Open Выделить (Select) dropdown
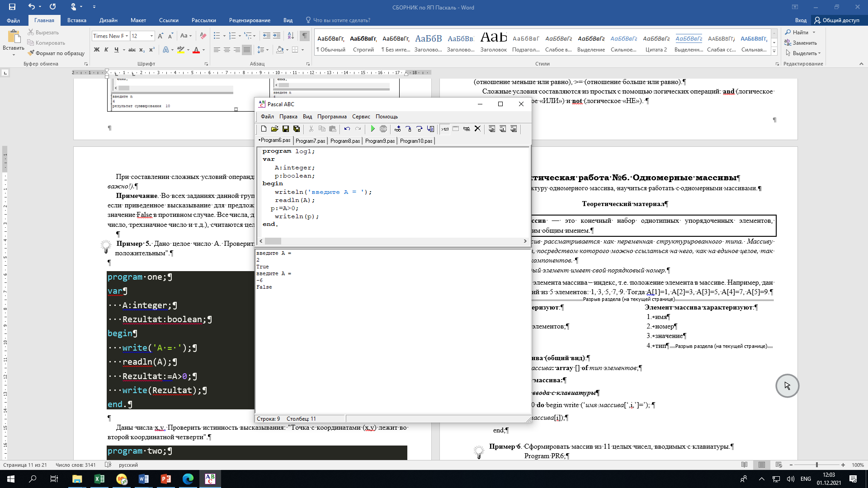The width and height of the screenshot is (868, 488). pos(802,53)
